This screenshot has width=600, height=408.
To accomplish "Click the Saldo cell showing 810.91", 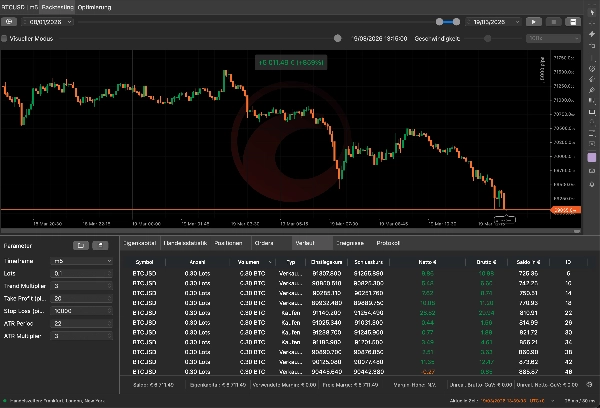I will (528, 313).
